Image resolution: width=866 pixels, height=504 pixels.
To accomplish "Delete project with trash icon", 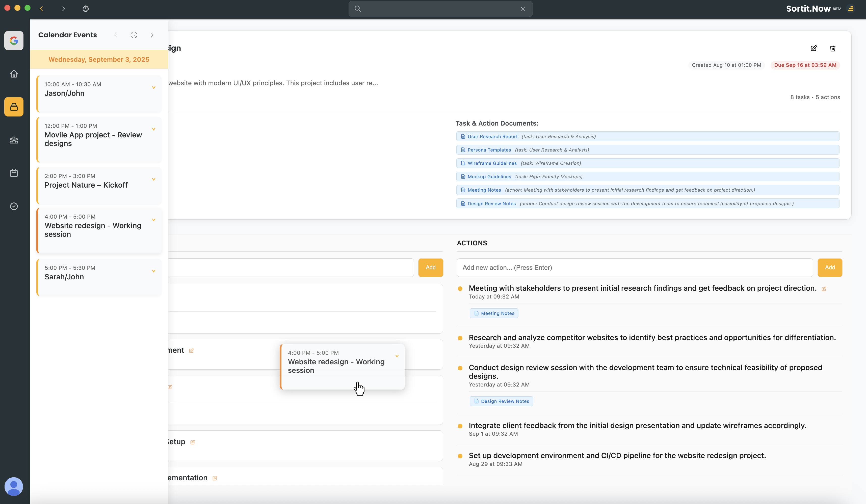I will pos(833,48).
